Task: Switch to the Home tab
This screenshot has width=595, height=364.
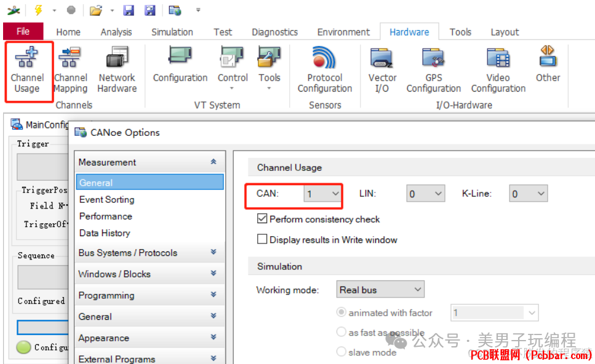Action: point(68,32)
